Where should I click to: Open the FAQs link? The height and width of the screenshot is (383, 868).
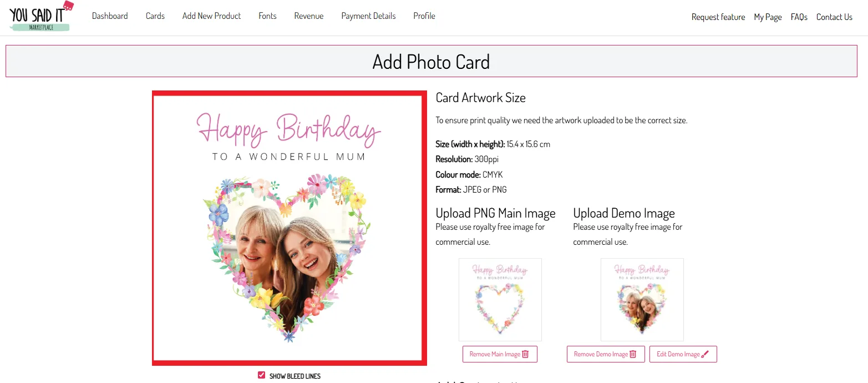799,17
